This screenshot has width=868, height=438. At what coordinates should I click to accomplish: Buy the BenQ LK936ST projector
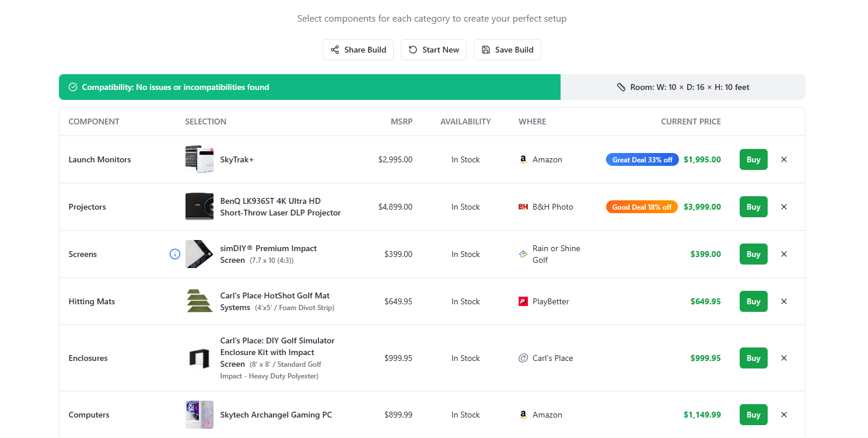[x=753, y=207]
